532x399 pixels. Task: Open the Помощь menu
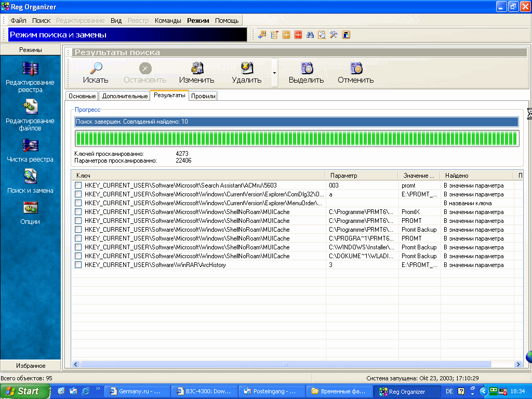[227, 20]
